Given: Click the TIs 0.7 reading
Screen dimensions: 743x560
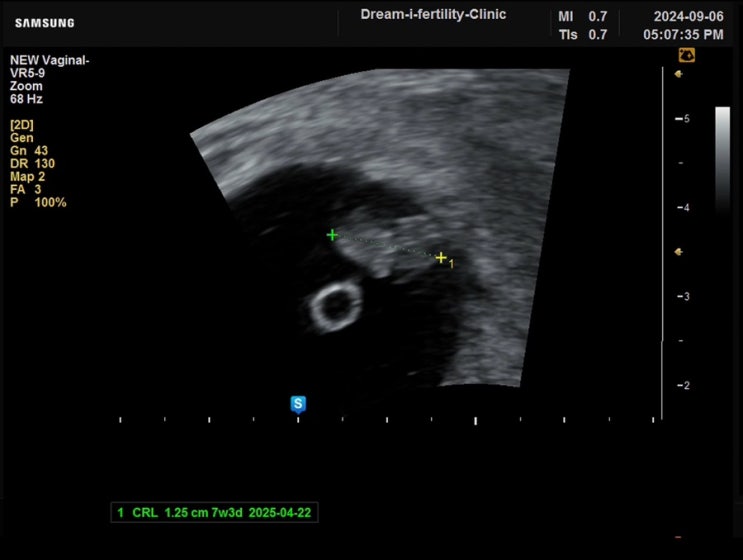Looking at the screenshot, I should click(x=582, y=35).
